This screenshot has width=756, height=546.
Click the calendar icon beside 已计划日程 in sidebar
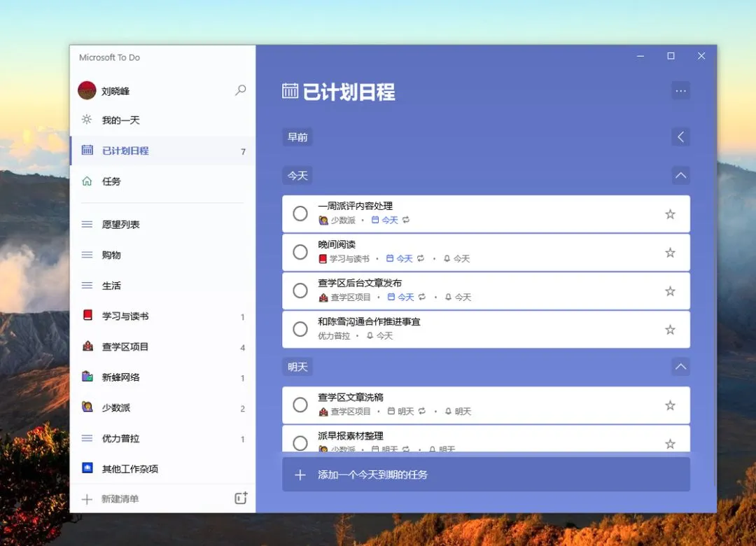pyautogui.click(x=87, y=150)
